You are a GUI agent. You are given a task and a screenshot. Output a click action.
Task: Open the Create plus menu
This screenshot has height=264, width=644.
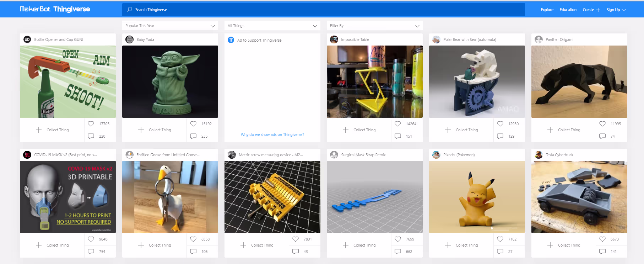point(591,10)
